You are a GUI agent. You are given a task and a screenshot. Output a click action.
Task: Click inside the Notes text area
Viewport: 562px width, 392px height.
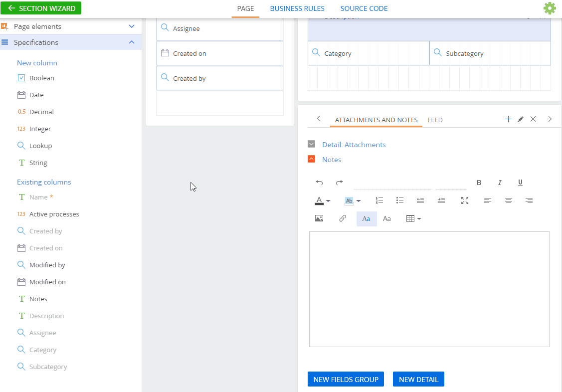click(429, 289)
